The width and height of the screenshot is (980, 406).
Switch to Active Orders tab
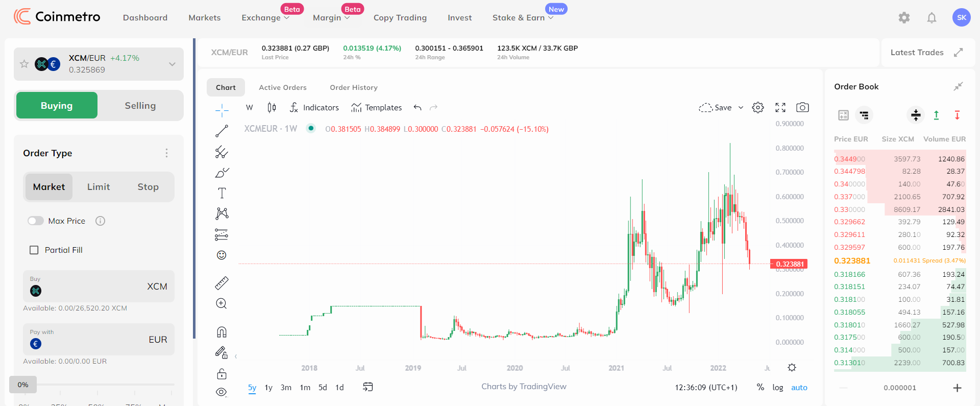(283, 87)
